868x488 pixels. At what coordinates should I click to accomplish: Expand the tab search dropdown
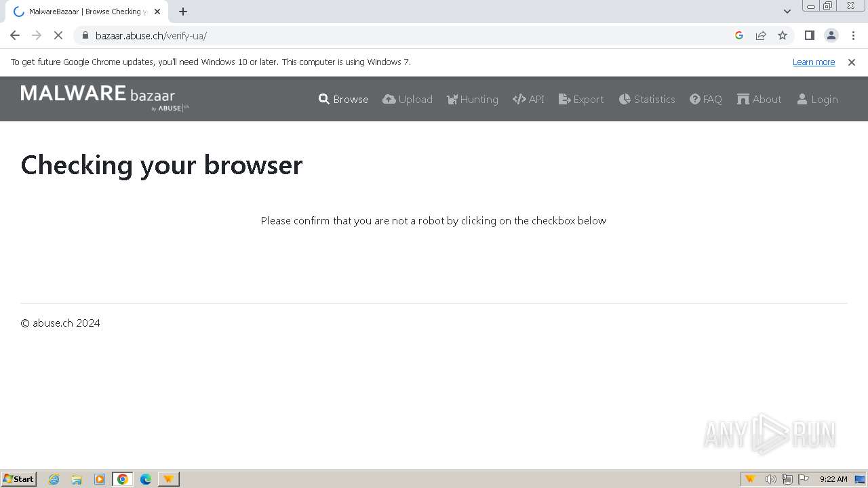(x=787, y=12)
